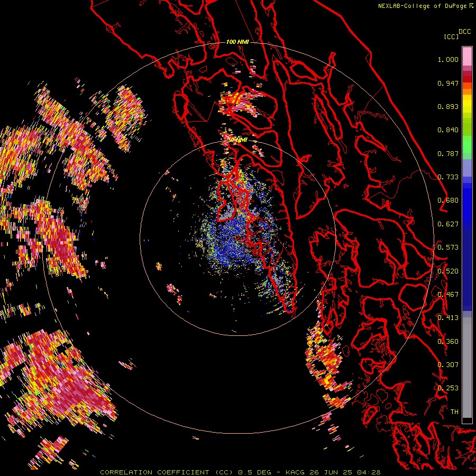Select the 0.467 color scale value
Viewport: 476px width, 476px height.
click(448, 295)
